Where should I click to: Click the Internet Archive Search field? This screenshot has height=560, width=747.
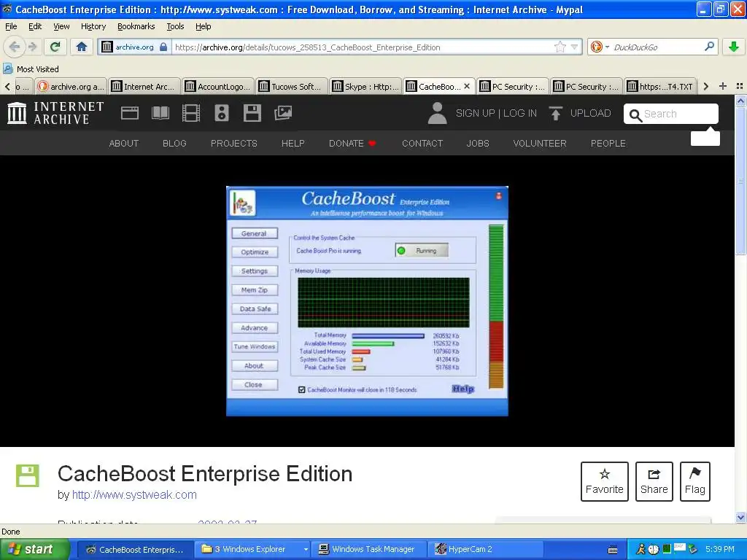coord(671,114)
